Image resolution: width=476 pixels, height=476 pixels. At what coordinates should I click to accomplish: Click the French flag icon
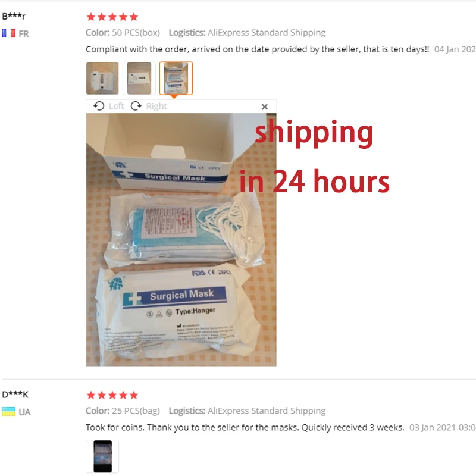[8, 33]
